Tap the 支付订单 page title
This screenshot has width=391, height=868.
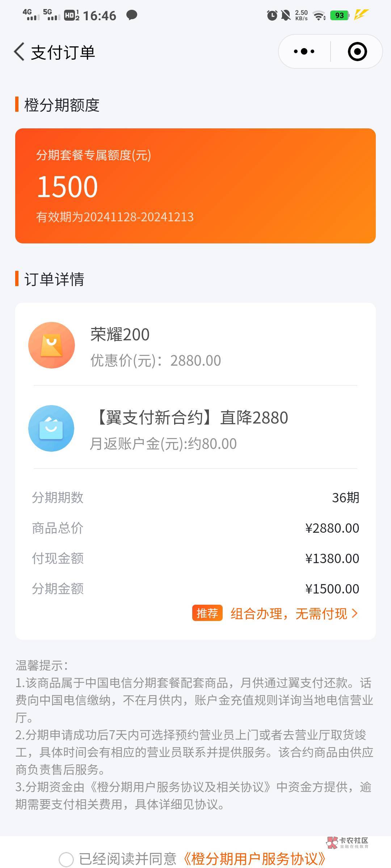pos(63,52)
